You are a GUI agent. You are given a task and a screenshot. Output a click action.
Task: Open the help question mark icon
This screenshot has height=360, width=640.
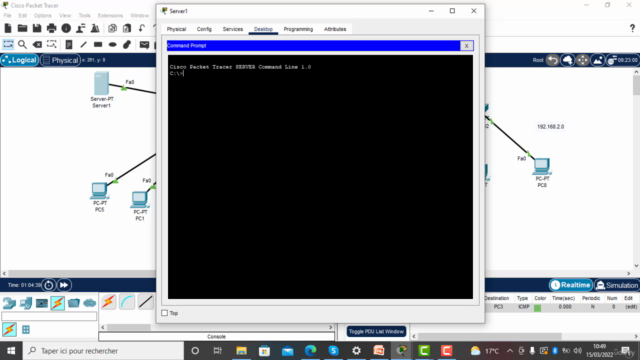pyautogui.click(x=632, y=28)
